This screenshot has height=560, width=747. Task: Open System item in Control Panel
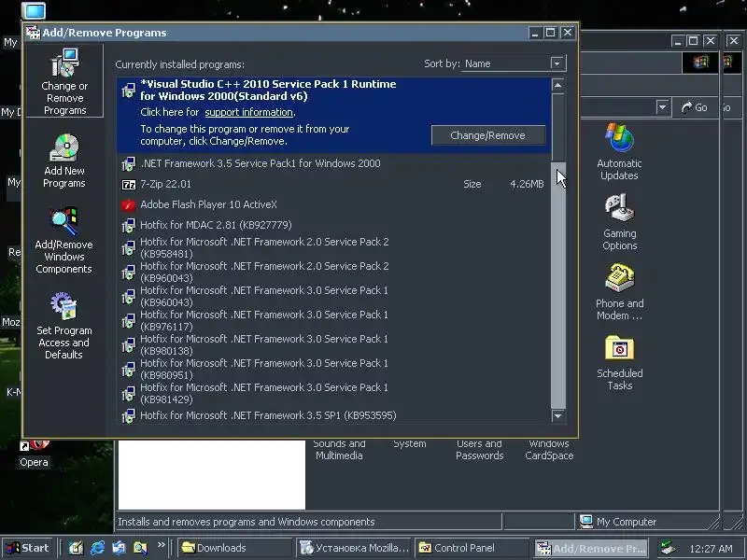pyautogui.click(x=410, y=444)
